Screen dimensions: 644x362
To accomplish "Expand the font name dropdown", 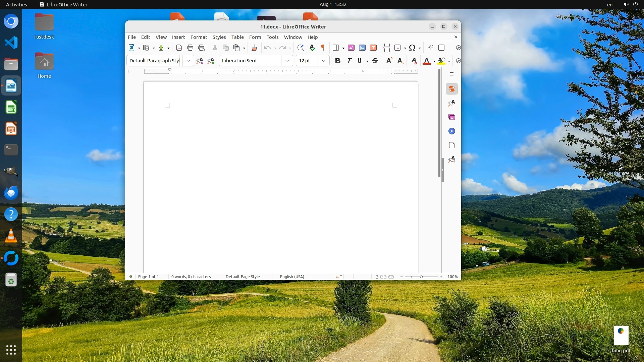I will [x=287, y=61].
